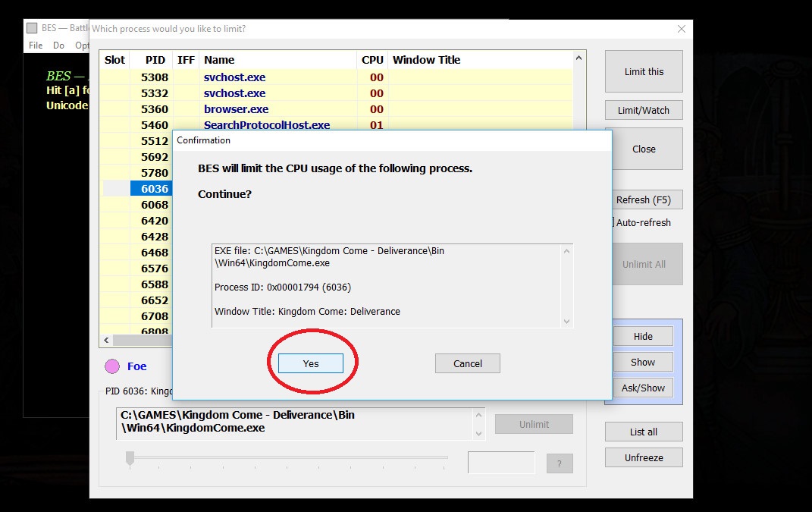Cancel the Confirmation dialog
Screen dimensions: 812x512
point(468,363)
